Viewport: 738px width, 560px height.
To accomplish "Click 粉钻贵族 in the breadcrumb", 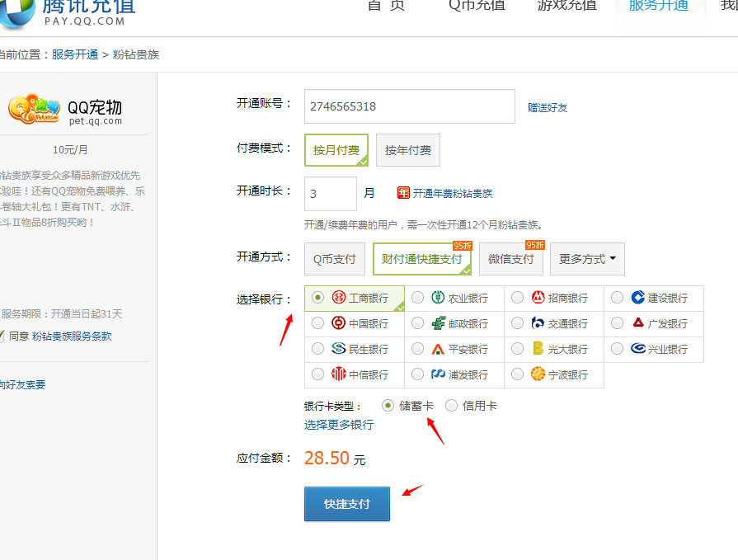I will point(136,54).
